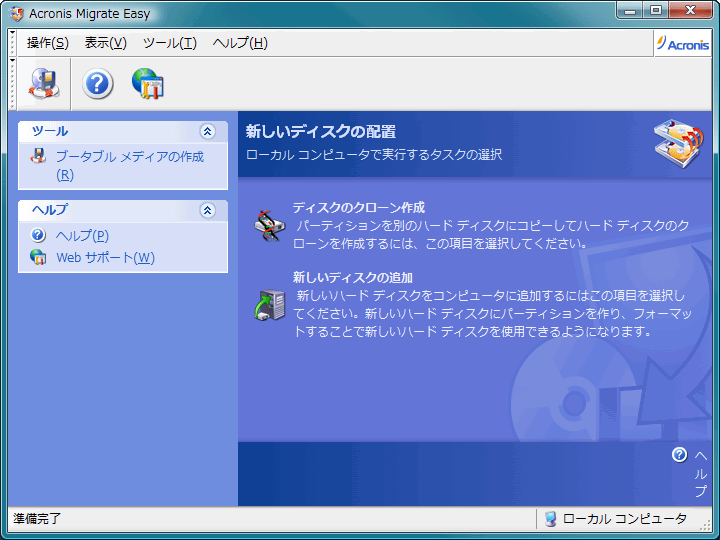Click the stacked disks header icon
The image size is (720, 540).
(678, 143)
